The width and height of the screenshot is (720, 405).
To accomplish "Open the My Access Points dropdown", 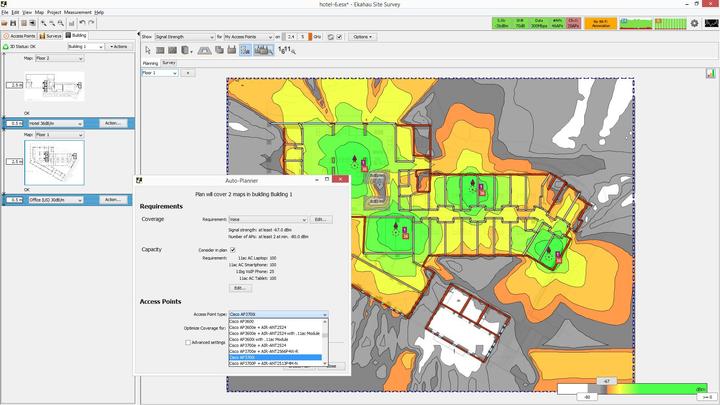I will tap(248, 37).
